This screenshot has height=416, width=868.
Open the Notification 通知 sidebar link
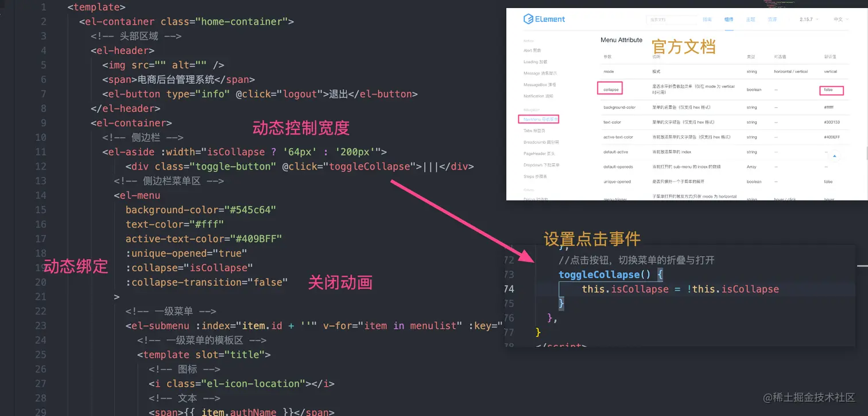click(538, 96)
